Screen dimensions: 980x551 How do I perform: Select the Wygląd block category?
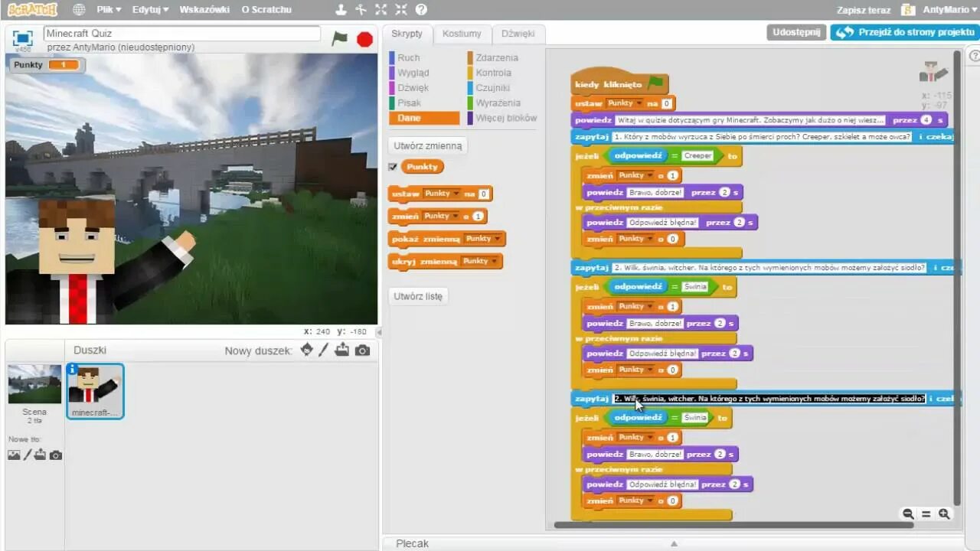click(x=413, y=73)
